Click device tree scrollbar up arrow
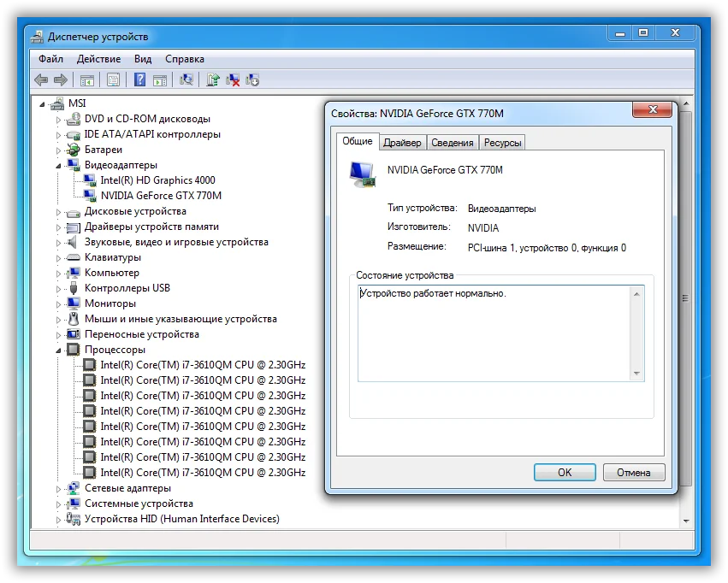This screenshot has height=583, width=728. [686, 103]
